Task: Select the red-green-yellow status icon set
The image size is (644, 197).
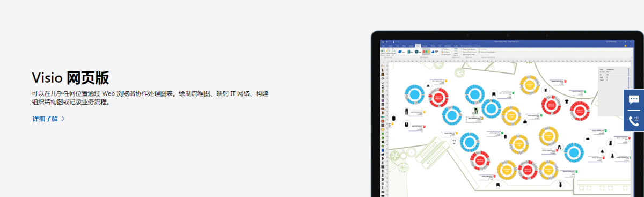Action: click(x=426, y=52)
